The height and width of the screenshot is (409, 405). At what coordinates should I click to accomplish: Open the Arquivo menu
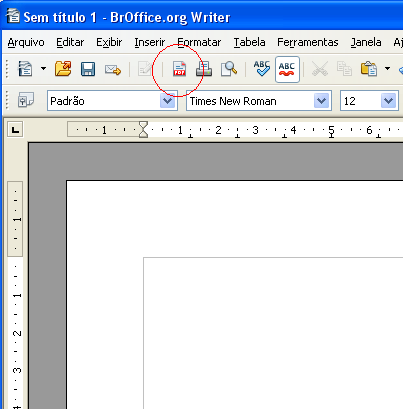(x=26, y=42)
